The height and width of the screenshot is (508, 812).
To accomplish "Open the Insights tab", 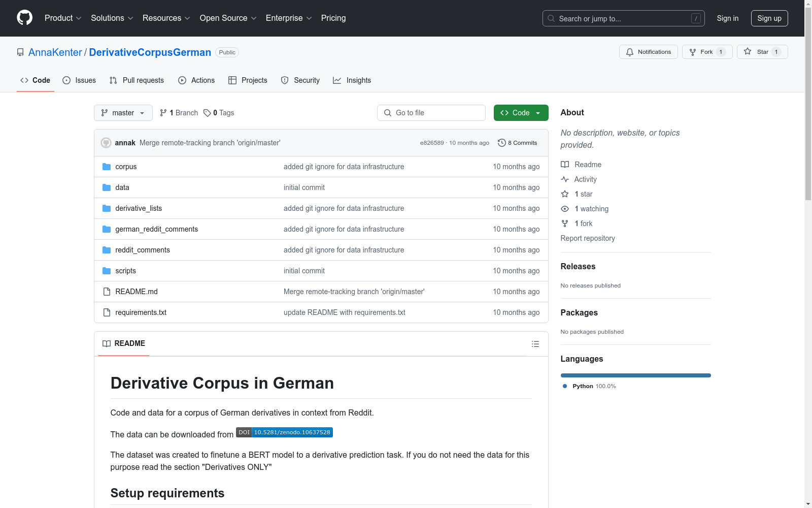I will [x=352, y=80].
